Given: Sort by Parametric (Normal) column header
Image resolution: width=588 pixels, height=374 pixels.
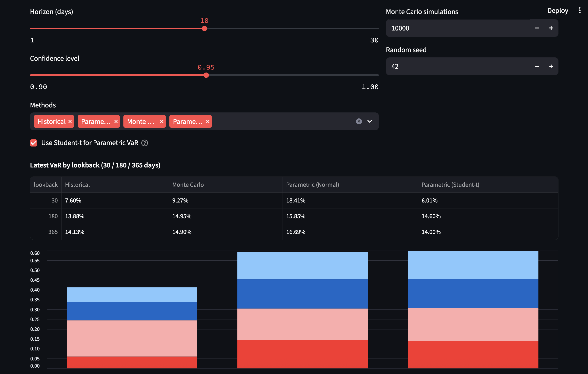Looking at the screenshot, I should 312,185.
